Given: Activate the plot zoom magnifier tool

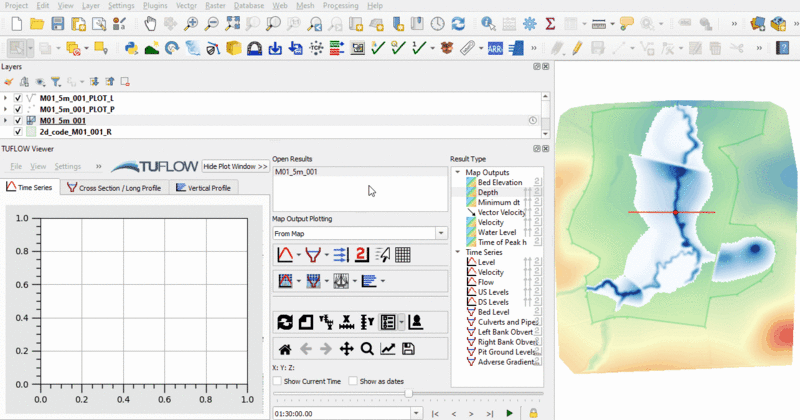Looking at the screenshot, I should point(367,349).
